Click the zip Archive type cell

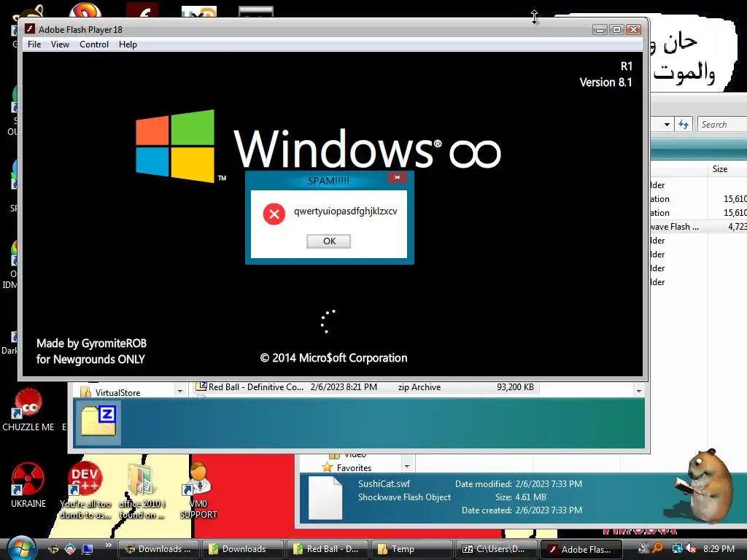tap(419, 387)
